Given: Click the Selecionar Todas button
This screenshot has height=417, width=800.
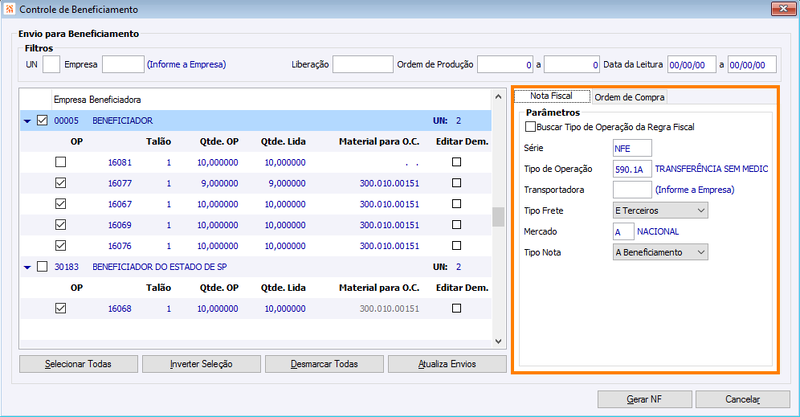Looking at the screenshot, I should [x=79, y=364].
